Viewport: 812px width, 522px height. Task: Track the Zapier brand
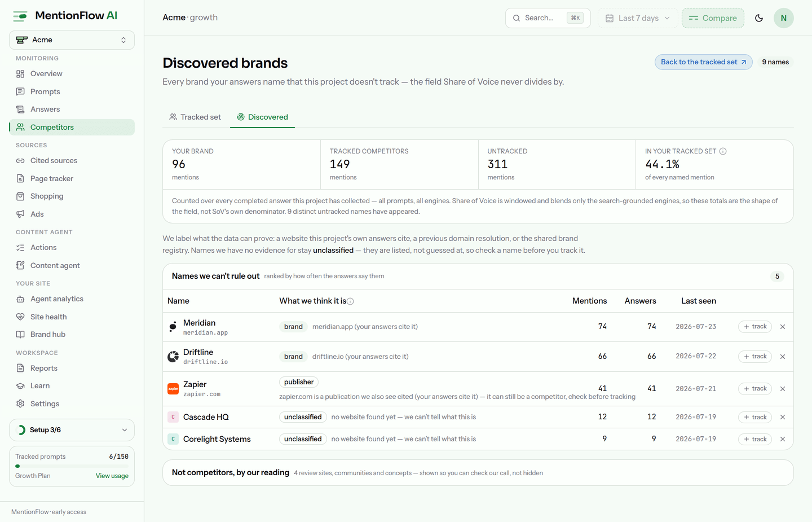[x=755, y=389]
